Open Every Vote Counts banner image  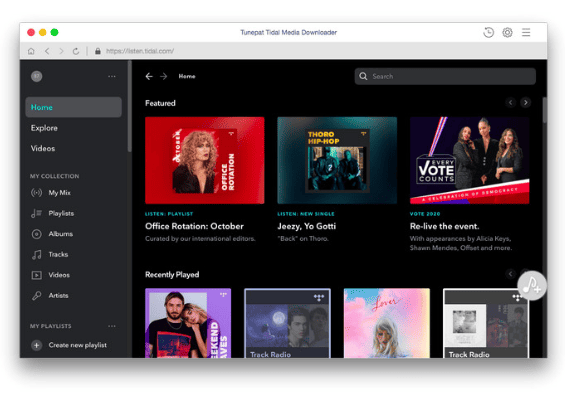[470, 160]
